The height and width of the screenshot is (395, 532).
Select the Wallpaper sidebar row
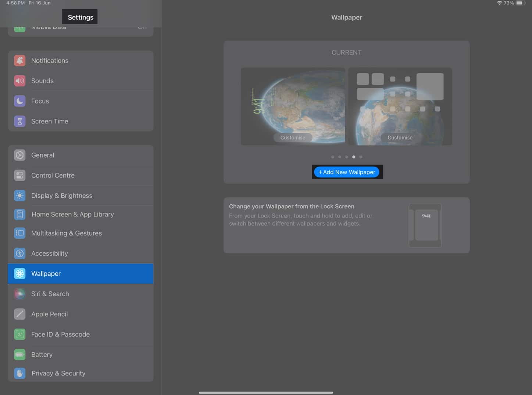pyautogui.click(x=81, y=273)
